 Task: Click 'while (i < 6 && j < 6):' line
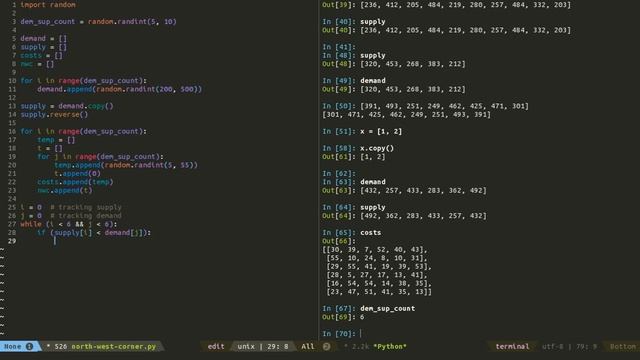69,224
